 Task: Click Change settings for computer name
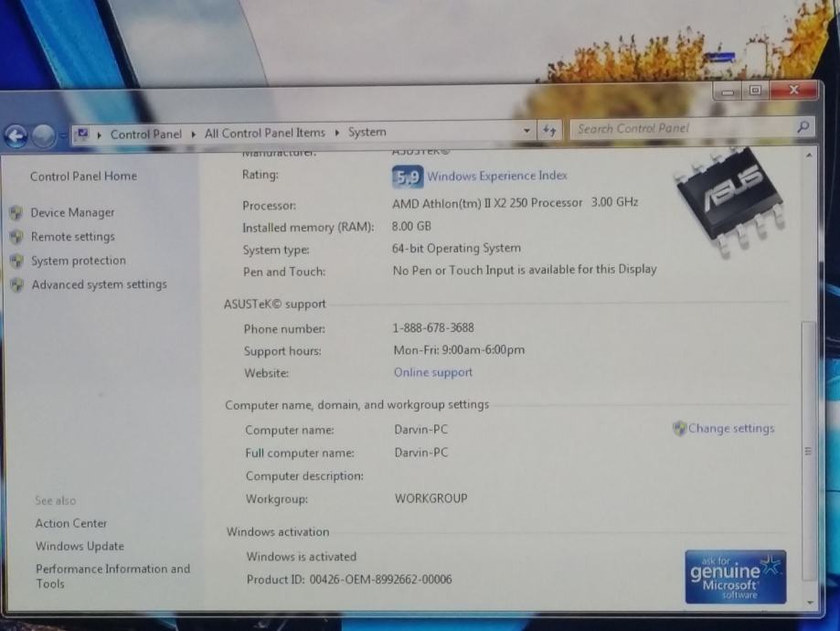pos(730,428)
